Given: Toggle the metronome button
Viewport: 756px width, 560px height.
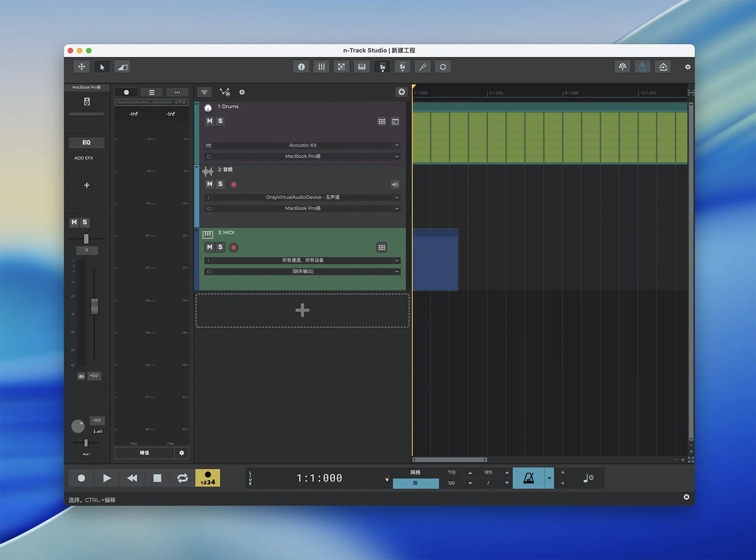Looking at the screenshot, I should (x=528, y=478).
